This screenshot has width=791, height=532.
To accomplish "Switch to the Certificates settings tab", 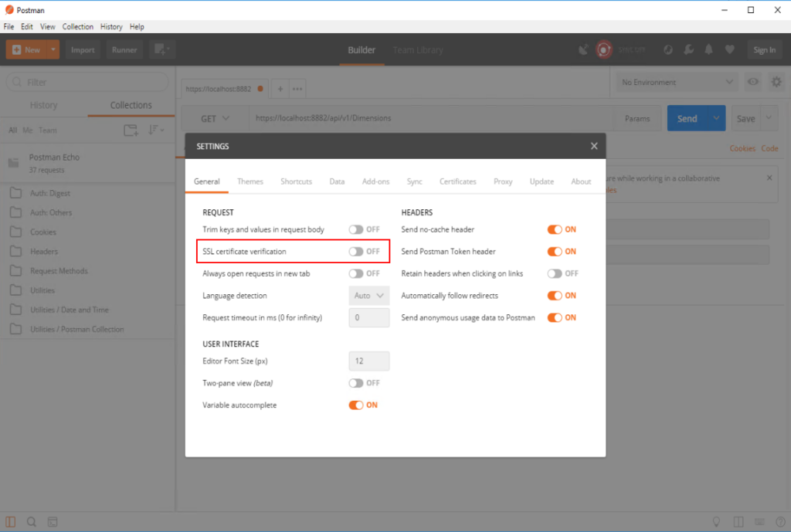I will click(458, 181).
